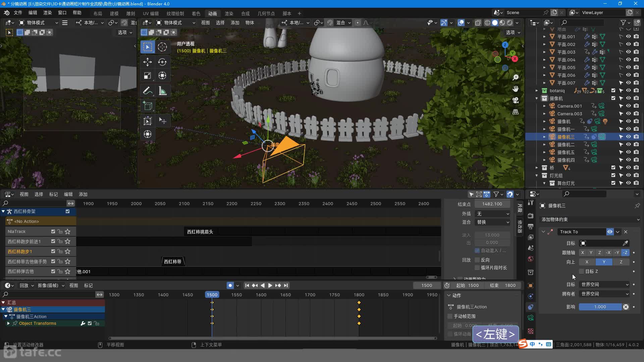Click the pan view hand icon
Screen dimensions: 644x362
pos(516,89)
